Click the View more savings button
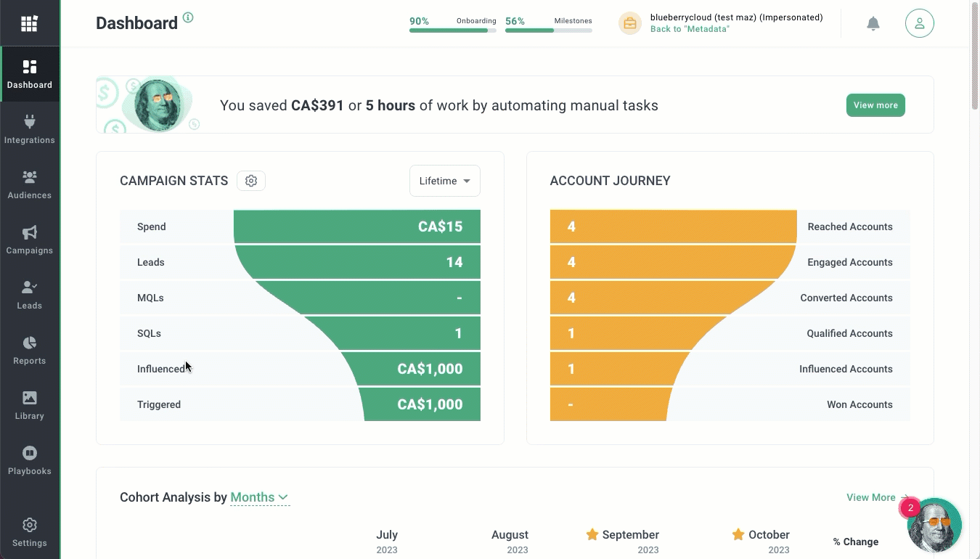The height and width of the screenshot is (559, 980). (x=875, y=105)
